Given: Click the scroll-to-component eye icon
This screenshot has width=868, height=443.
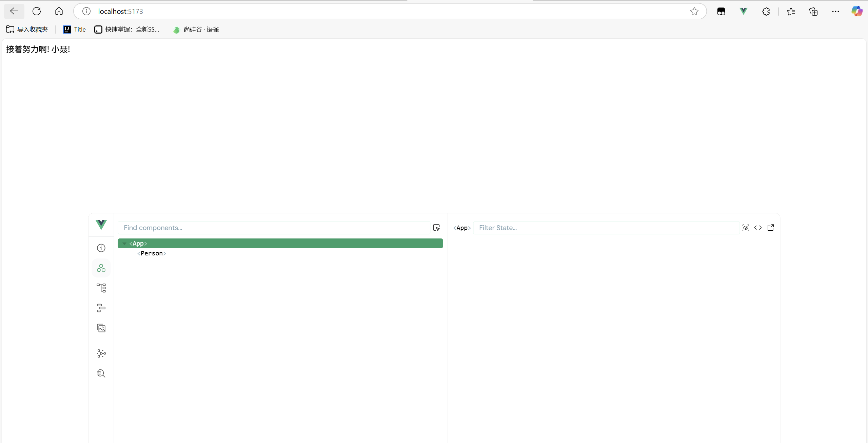Looking at the screenshot, I should click(x=746, y=228).
